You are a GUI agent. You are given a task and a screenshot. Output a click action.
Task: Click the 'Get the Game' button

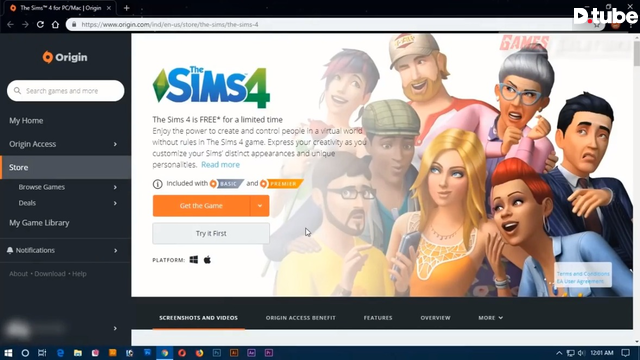pos(201,206)
